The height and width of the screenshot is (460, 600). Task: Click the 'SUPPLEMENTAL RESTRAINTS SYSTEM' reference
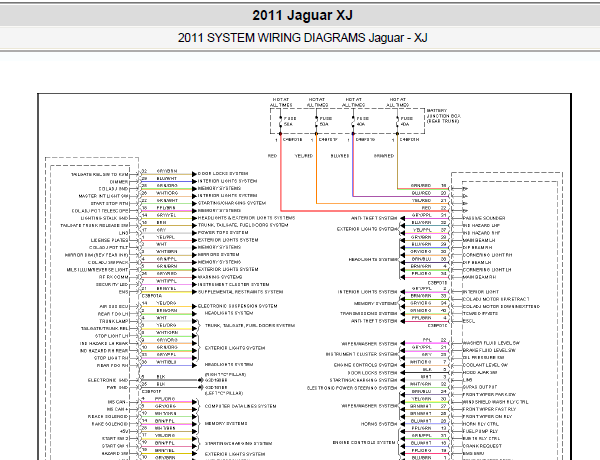click(x=240, y=292)
